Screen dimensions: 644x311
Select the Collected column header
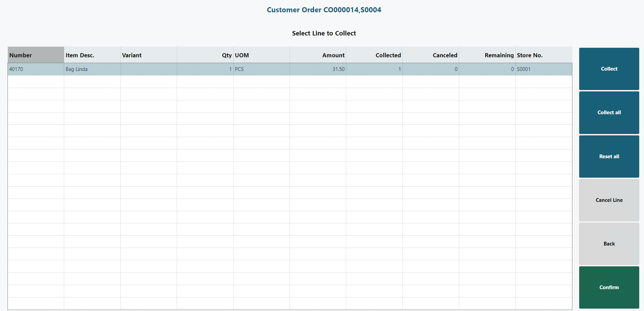[374, 55]
